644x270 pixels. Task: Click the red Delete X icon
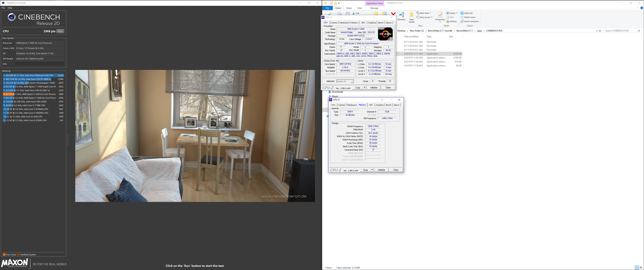(x=393, y=14)
